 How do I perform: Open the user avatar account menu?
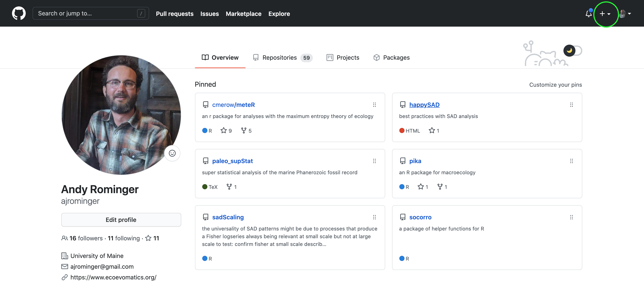click(x=625, y=14)
